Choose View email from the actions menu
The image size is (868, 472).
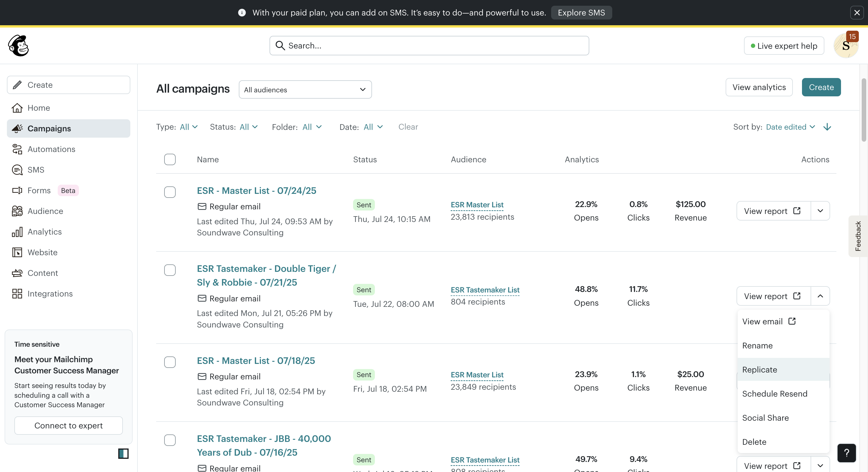[783, 321]
